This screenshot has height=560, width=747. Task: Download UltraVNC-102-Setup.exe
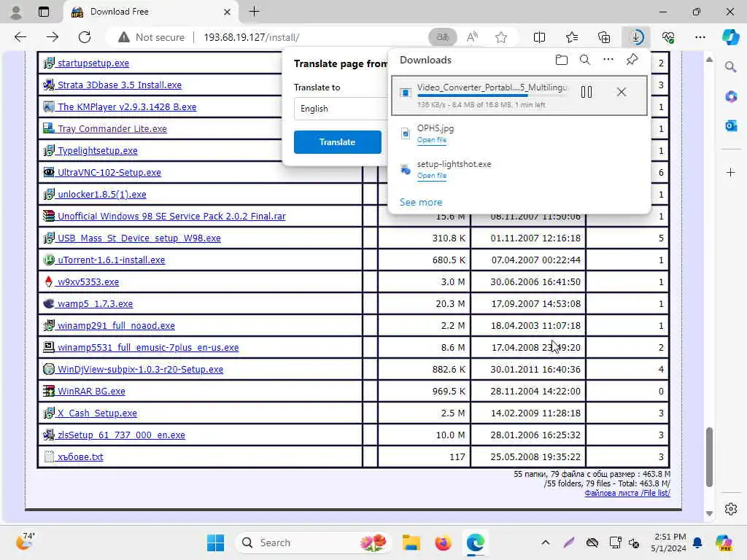point(109,172)
